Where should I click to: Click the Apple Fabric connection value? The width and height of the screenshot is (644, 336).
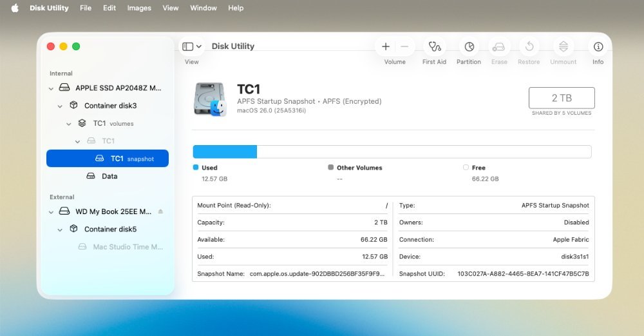pyautogui.click(x=571, y=239)
